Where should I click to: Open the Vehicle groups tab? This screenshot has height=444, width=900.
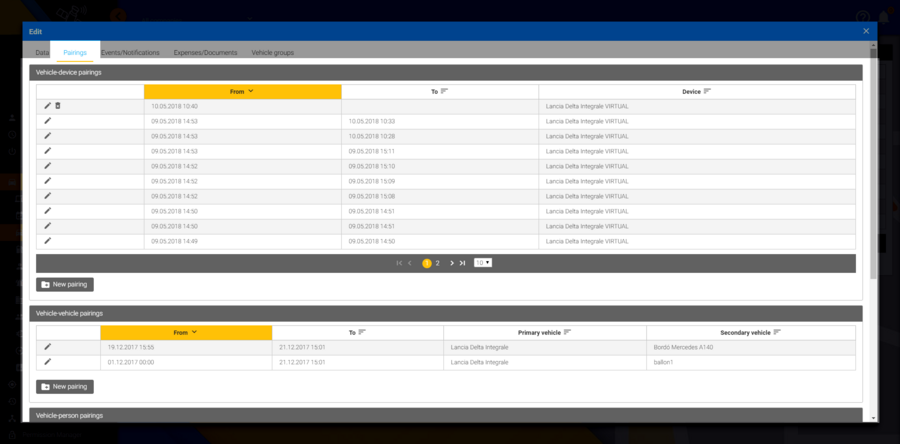pyautogui.click(x=272, y=52)
